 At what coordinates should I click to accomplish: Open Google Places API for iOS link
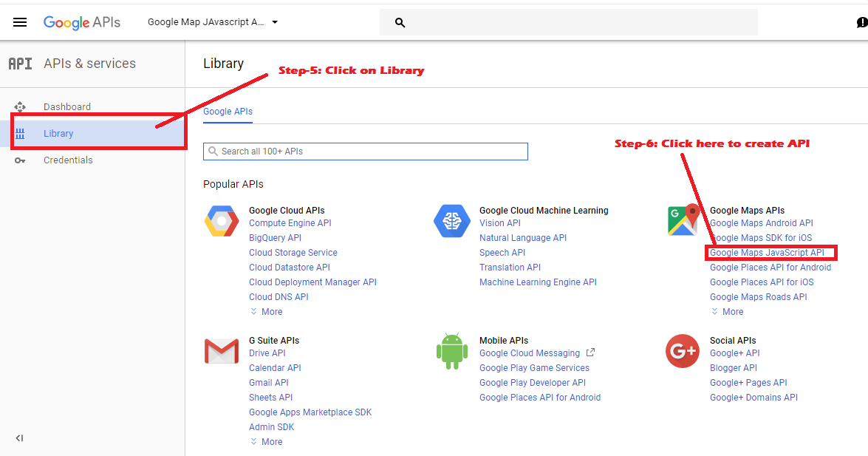pos(762,282)
